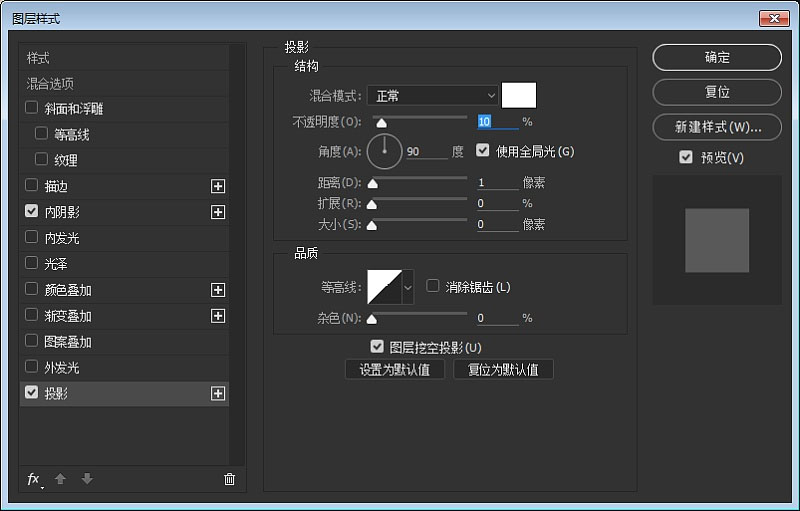Open the 等高线 contour picker arrow
This screenshot has height=511, width=800.
tap(408, 287)
